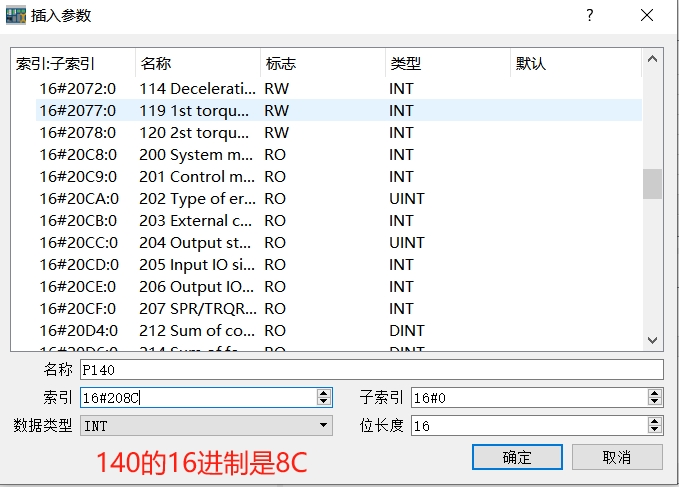
Task: Click the help question mark button
Action: pos(589,16)
